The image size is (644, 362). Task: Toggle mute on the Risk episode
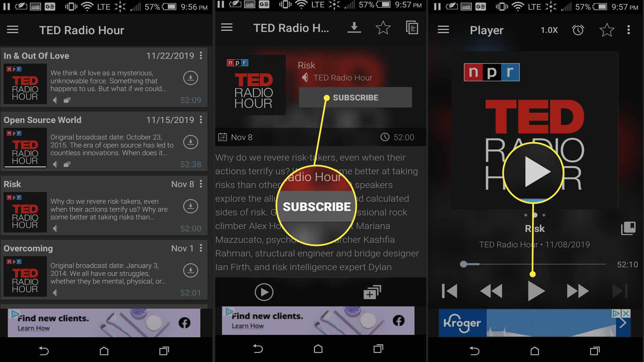click(54, 227)
